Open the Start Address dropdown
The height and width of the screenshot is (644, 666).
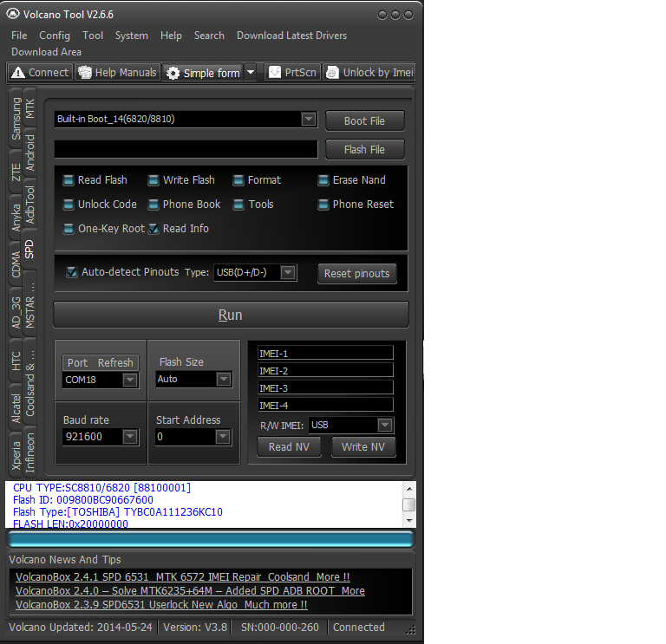coord(223,436)
